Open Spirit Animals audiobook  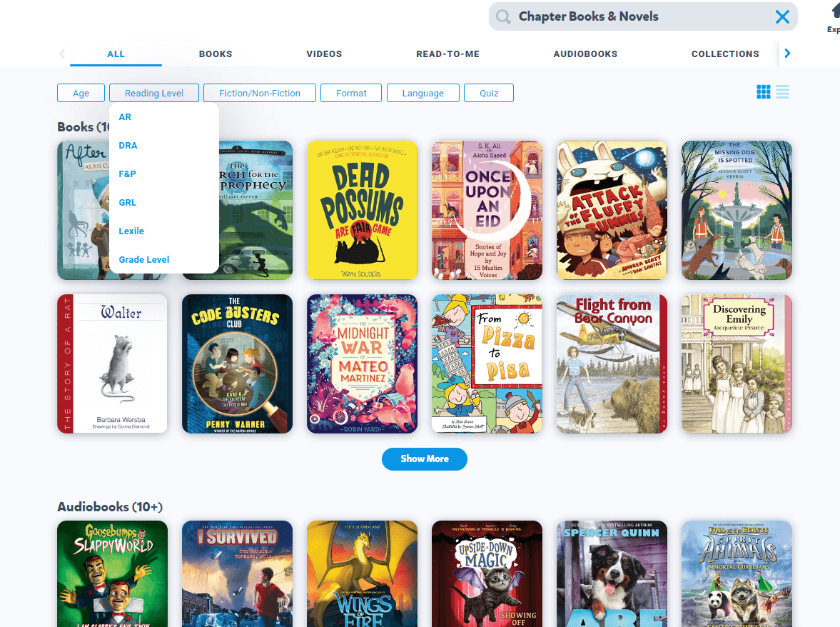click(x=737, y=573)
